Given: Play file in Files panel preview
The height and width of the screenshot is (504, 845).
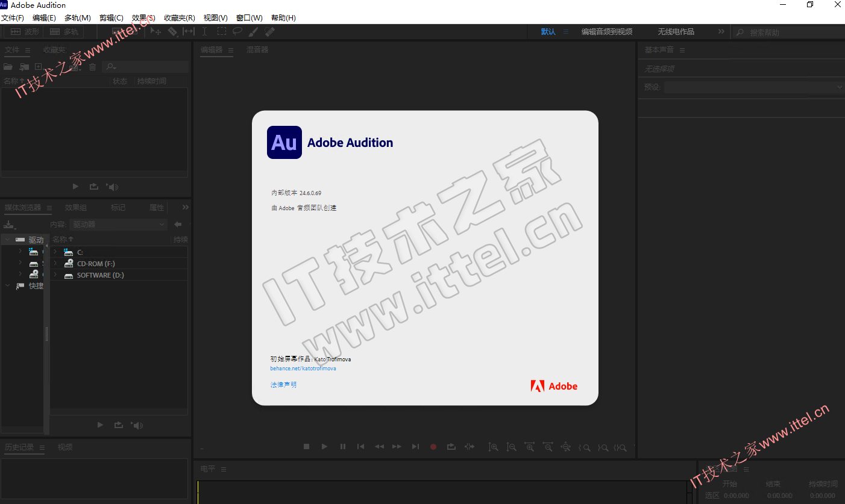Looking at the screenshot, I should (75, 187).
